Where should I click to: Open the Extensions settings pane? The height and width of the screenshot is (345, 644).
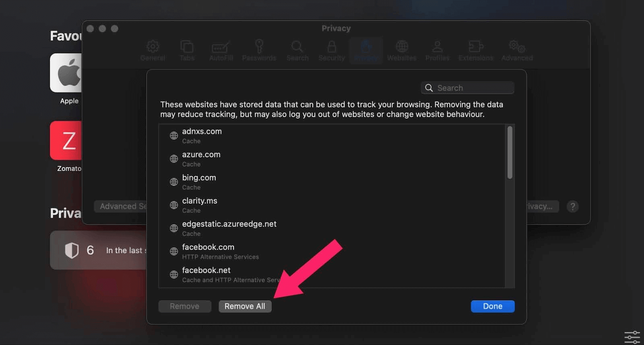476,51
